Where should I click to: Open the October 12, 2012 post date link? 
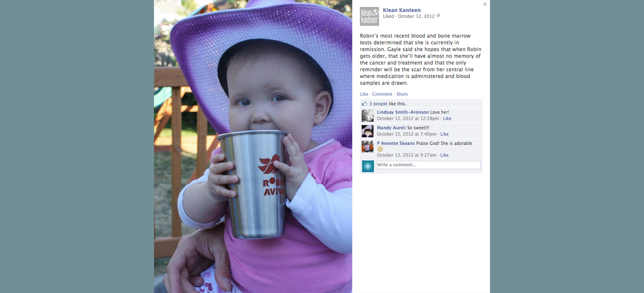point(416,16)
